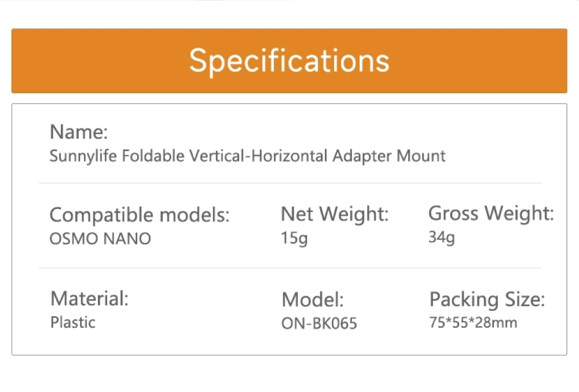
Task: Select the 15g net weight value
Action: (x=294, y=238)
